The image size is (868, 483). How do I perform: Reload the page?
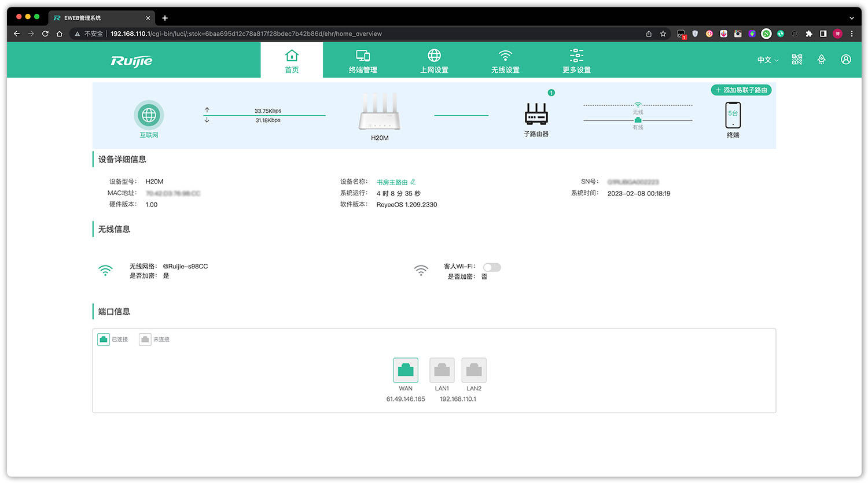[45, 34]
